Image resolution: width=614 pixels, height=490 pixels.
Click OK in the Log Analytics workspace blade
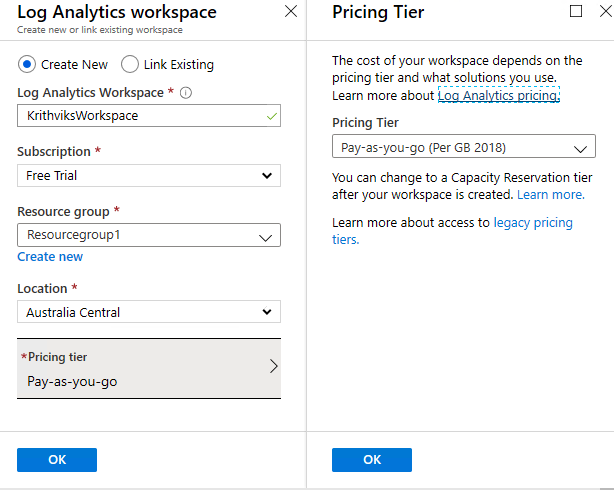(x=57, y=460)
